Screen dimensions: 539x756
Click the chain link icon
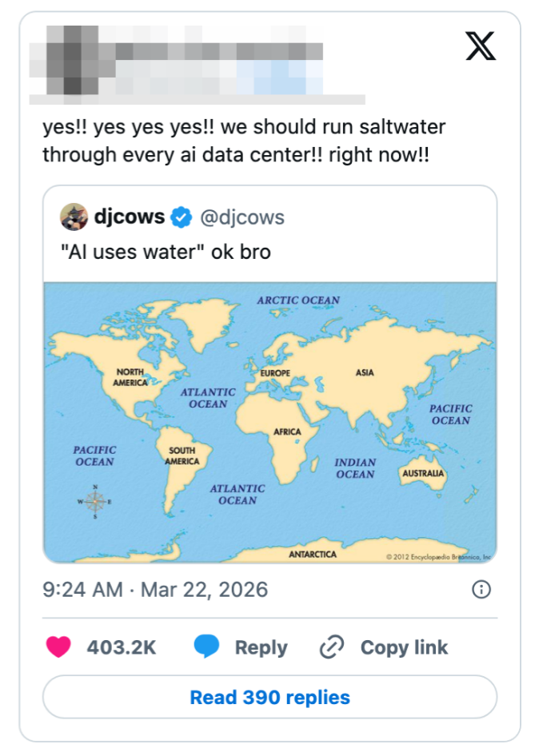tap(331, 647)
